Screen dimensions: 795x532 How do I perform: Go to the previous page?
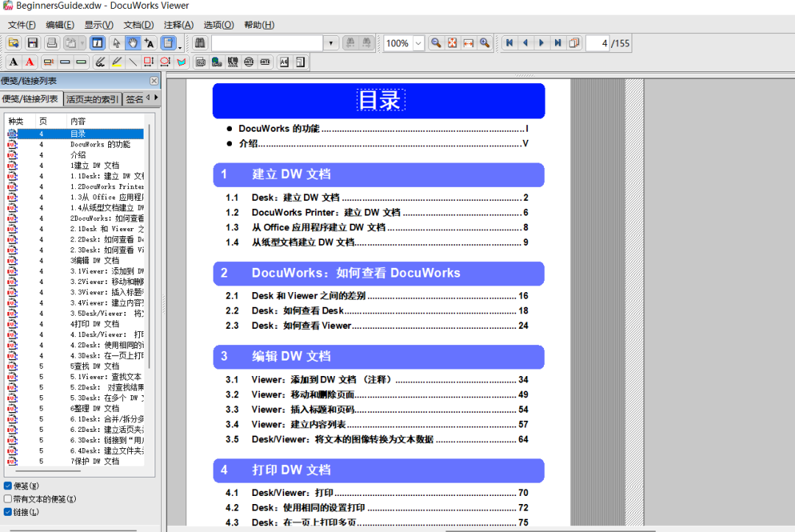526,43
